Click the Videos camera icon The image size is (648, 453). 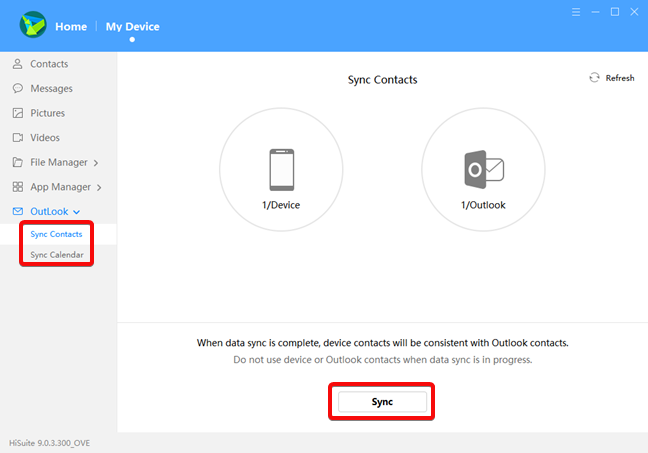coord(18,137)
